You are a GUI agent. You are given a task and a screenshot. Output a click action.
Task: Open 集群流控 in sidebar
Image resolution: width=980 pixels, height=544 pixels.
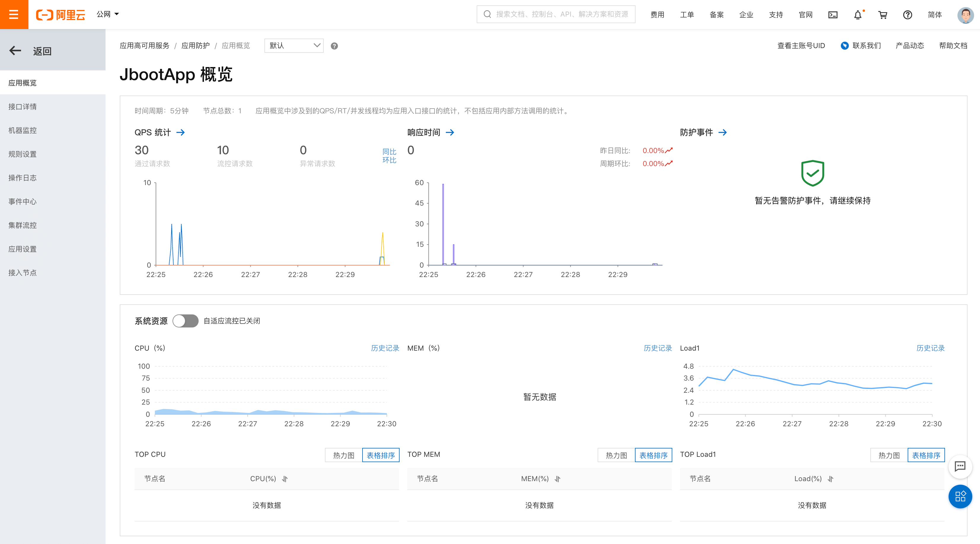click(x=52, y=225)
